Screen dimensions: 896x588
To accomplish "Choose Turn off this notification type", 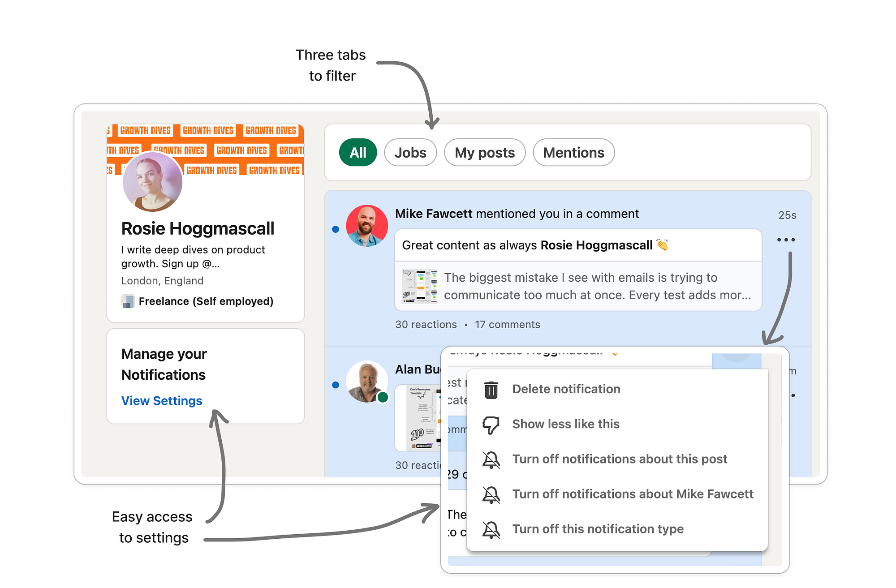I will coord(598,529).
